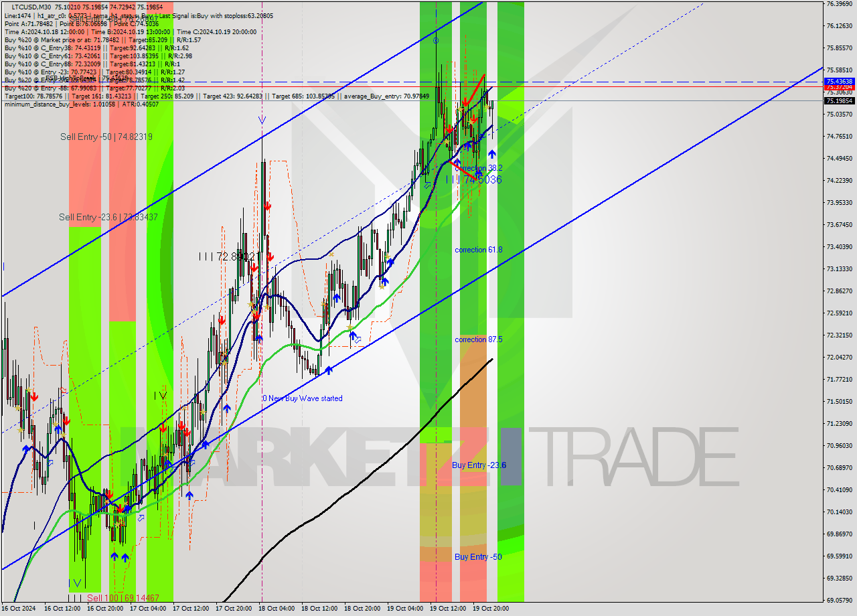The image size is (857, 616).
Task: Click the '17 Oct 20:00' time axis label
Action: click(x=233, y=609)
